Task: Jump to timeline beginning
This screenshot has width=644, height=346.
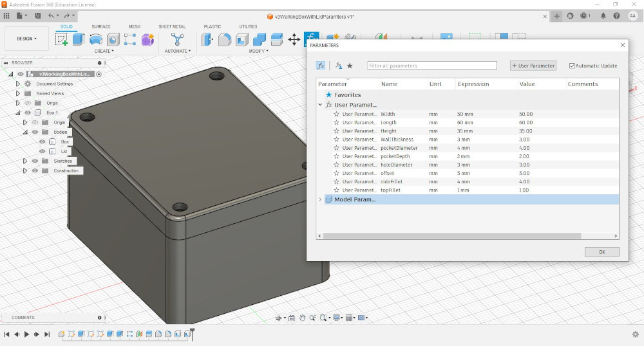Action: coord(6,334)
